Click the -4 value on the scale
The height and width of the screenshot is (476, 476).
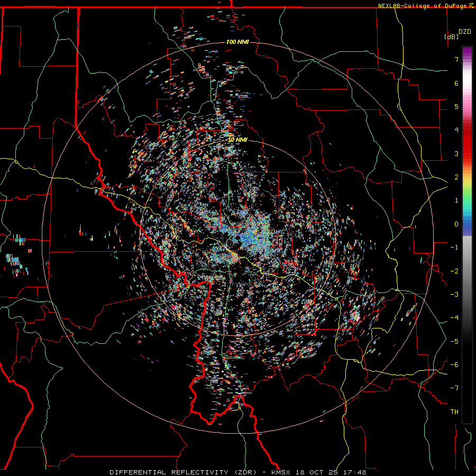tap(454, 318)
